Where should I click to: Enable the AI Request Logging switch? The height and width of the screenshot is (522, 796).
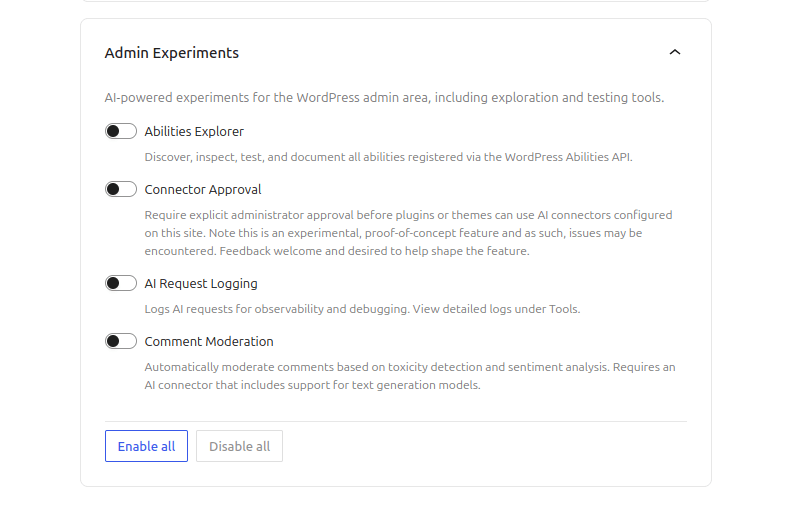tap(121, 283)
